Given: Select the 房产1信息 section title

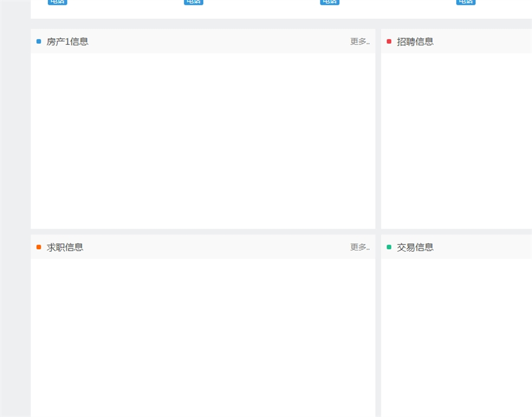Looking at the screenshot, I should 67,41.
